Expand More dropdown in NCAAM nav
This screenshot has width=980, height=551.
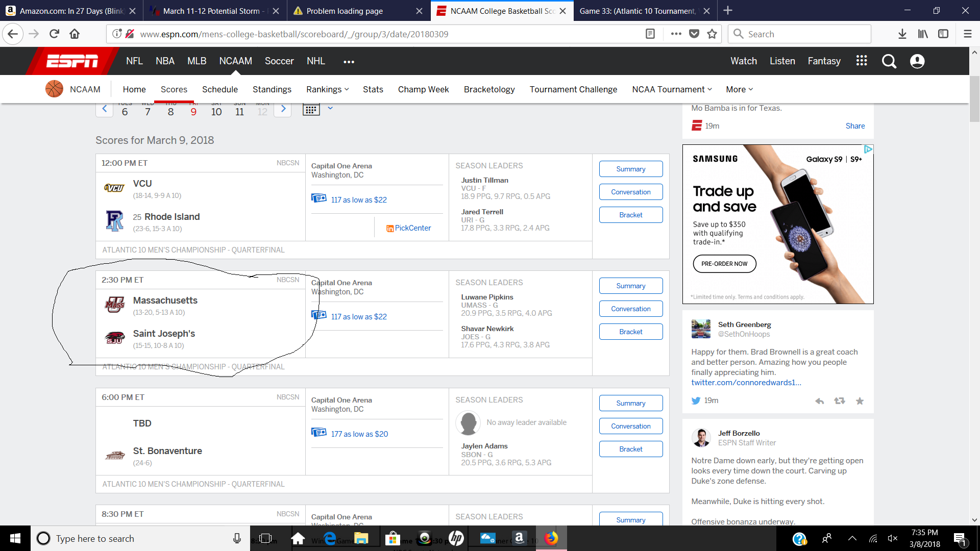[x=740, y=89]
